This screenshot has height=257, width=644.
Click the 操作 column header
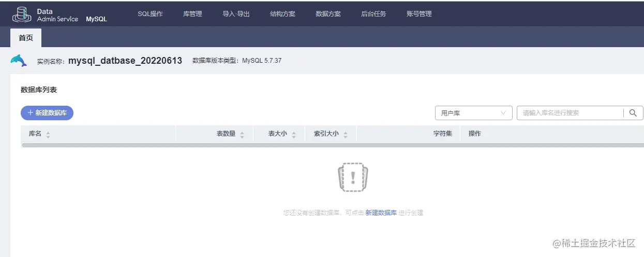coord(475,134)
